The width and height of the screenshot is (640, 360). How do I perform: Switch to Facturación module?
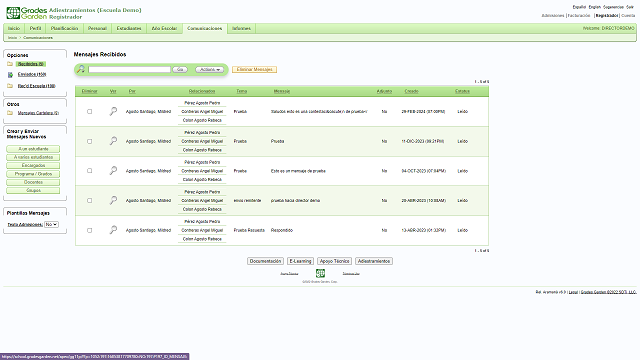pos(579,16)
